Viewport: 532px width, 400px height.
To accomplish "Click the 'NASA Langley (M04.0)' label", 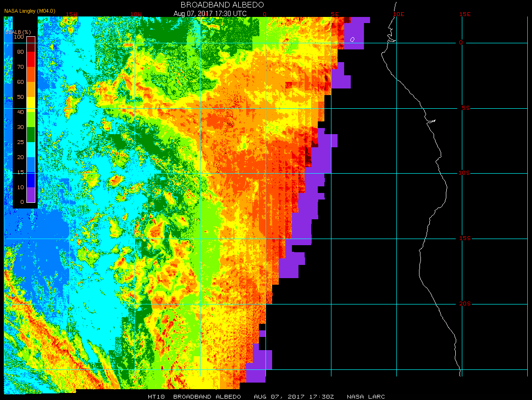I will tap(30, 11).
